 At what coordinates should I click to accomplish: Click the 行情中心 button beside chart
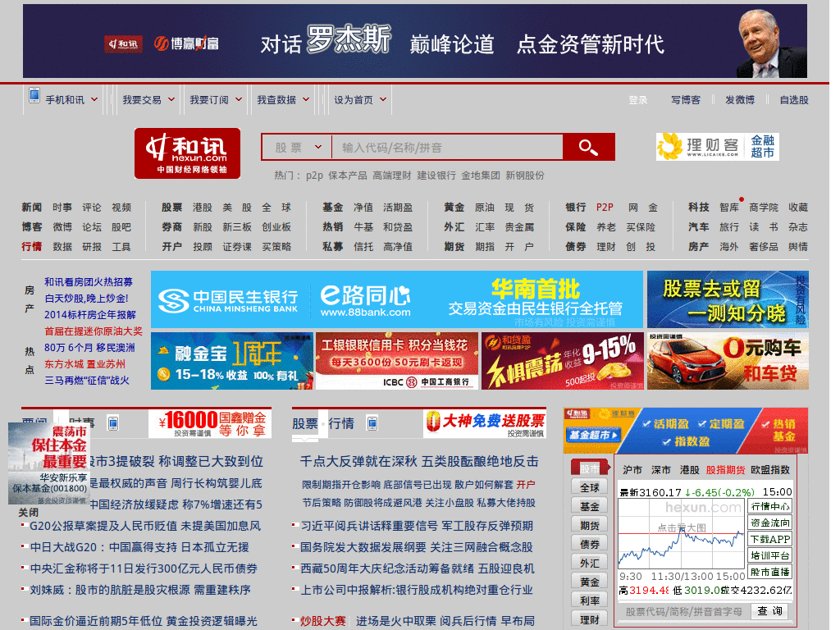coord(769,506)
